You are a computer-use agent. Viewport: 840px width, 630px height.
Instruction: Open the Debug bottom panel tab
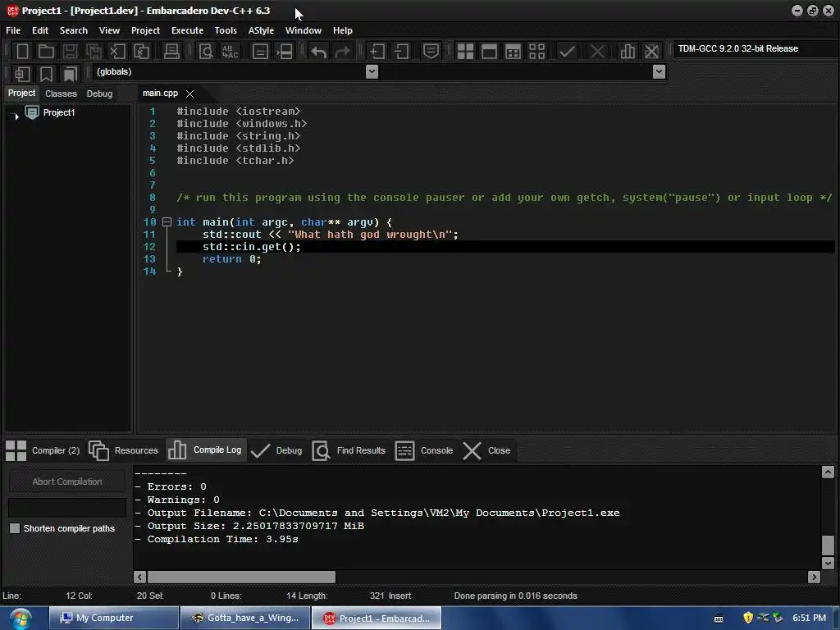276,450
